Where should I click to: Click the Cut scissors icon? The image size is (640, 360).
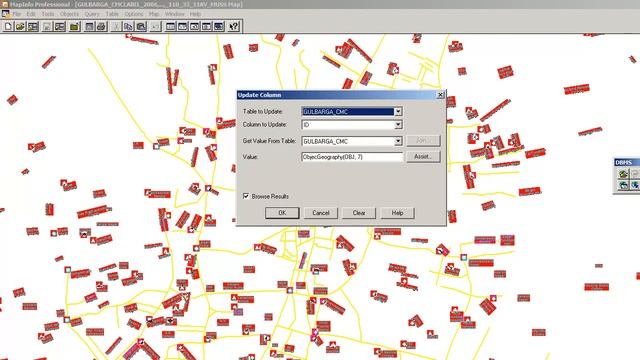116,27
